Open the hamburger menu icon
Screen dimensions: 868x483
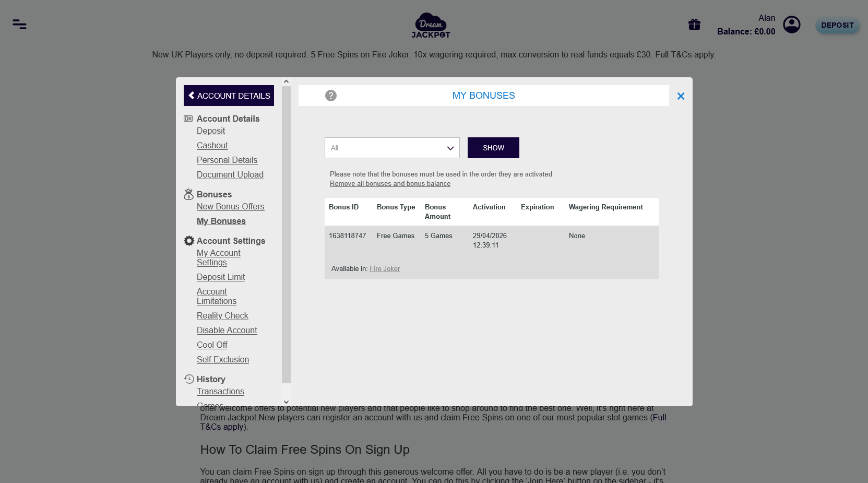click(20, 25)
